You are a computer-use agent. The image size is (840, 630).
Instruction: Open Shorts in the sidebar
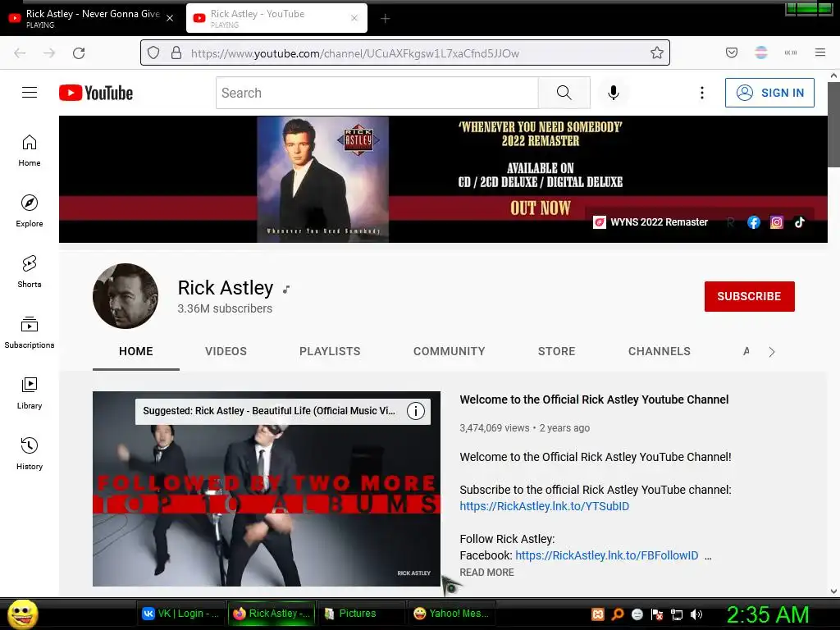click(30, 272)
